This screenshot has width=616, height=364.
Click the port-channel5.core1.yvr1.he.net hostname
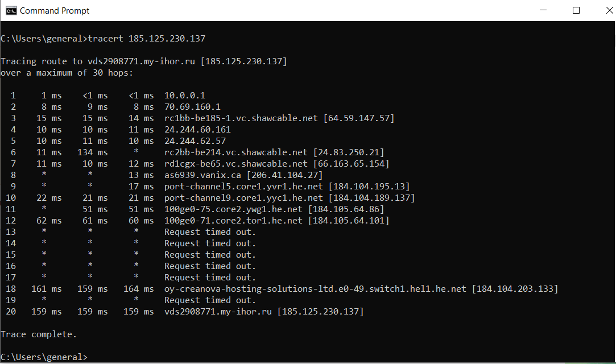pos(243,187)
